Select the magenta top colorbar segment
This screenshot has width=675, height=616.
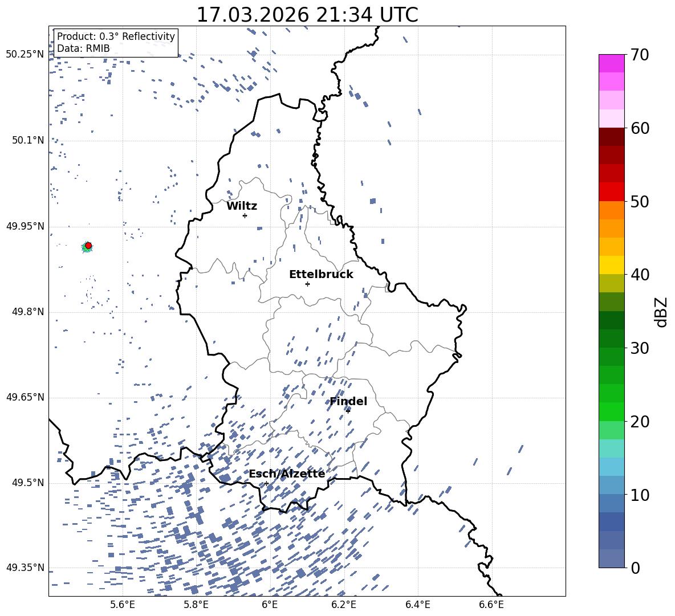(x=611, y=63)
